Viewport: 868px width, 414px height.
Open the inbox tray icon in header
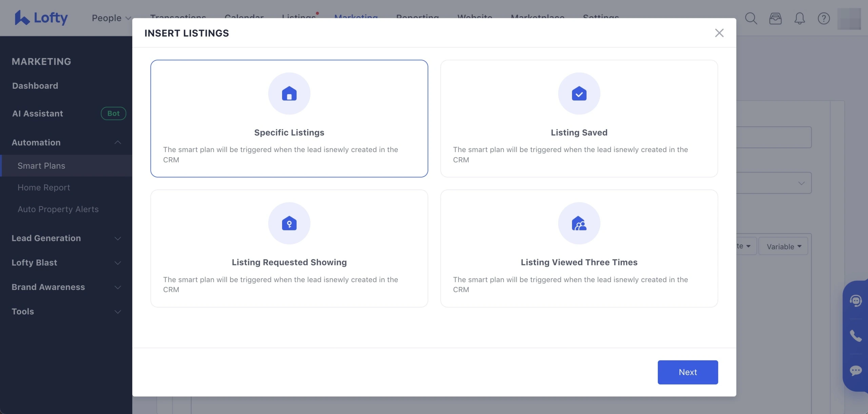pos(775,18)
